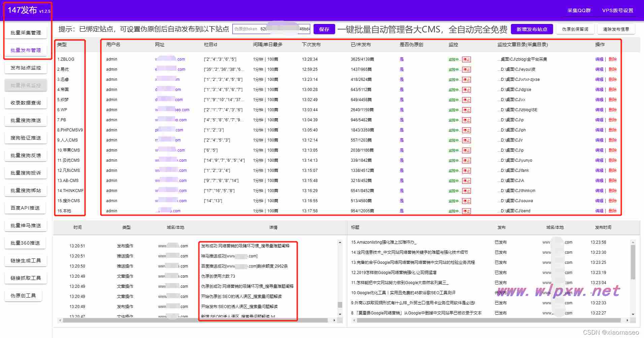Go to 批量搜狗绑站
644x338 pixels.
tap(26, 190)
